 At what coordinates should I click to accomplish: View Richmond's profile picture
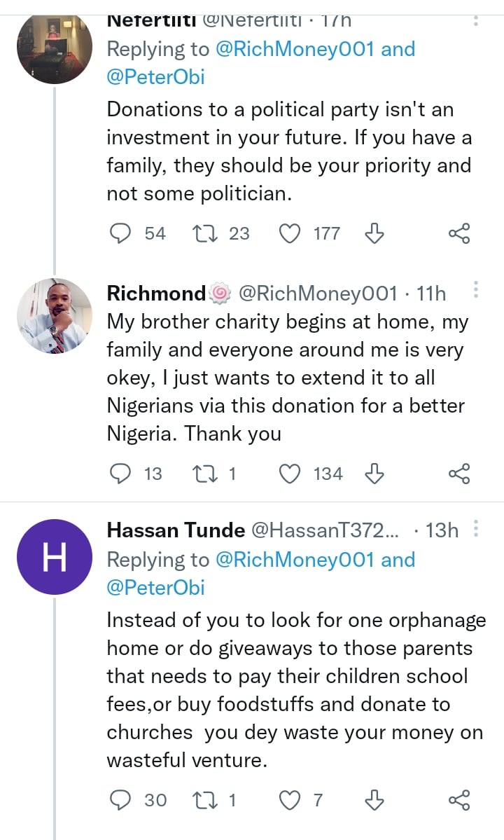click(x=55, y=316)
